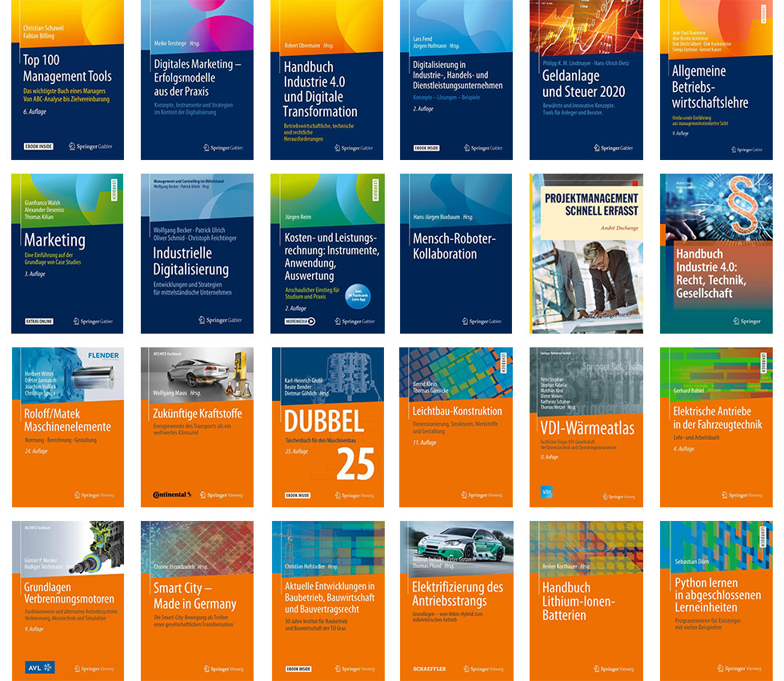This screenshot has height=681, width=784.
Task: Click the EXTRAS ONLINE badge on Marketing book
Action: point(38,321)
